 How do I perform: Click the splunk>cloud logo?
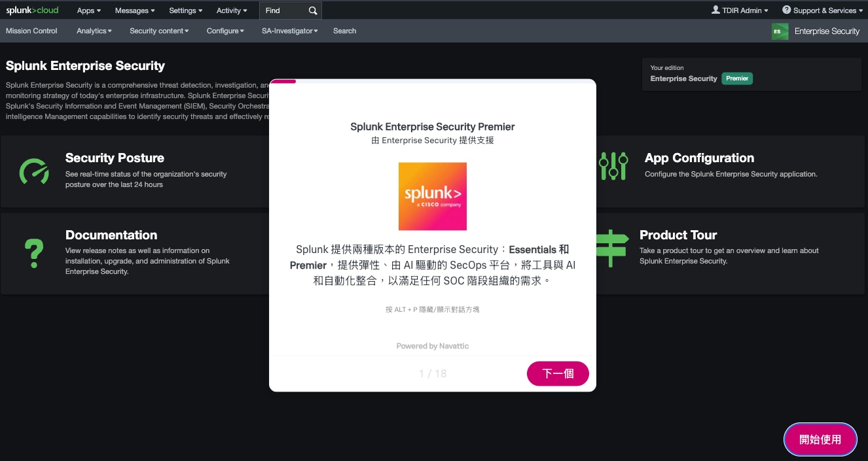(x=32, y=10)
